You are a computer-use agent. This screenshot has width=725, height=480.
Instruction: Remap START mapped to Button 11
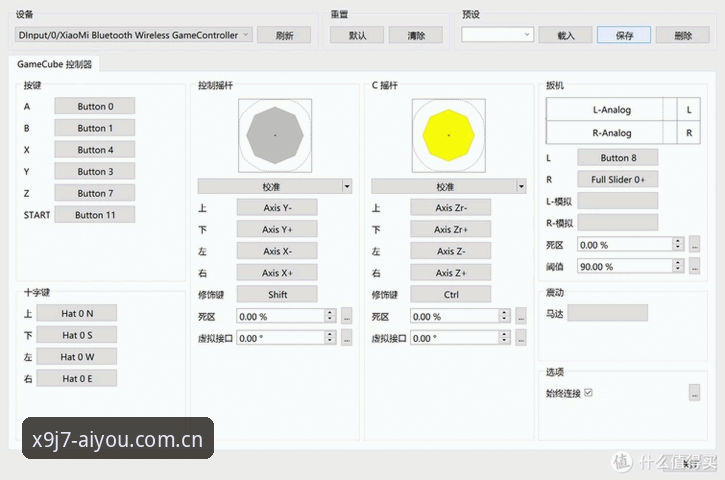tap(95, 215)
